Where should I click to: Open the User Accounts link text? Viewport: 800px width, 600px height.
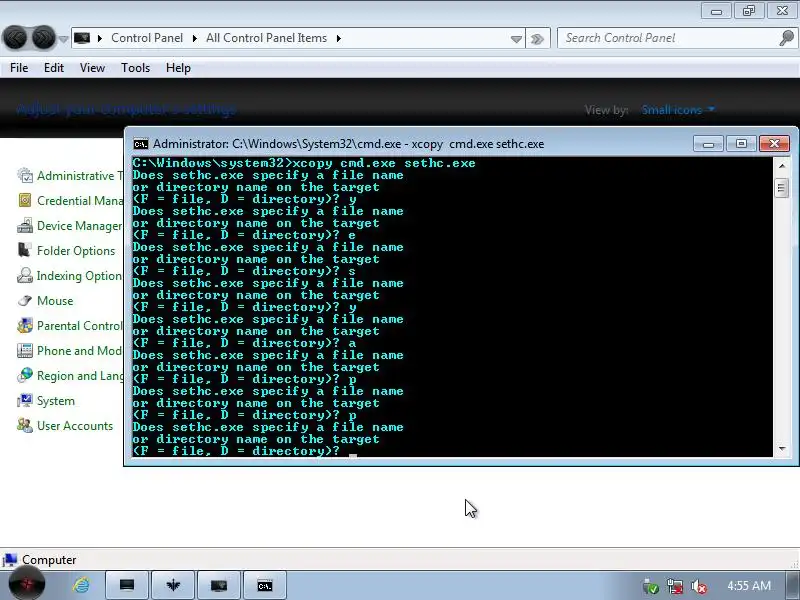(75, 426)
